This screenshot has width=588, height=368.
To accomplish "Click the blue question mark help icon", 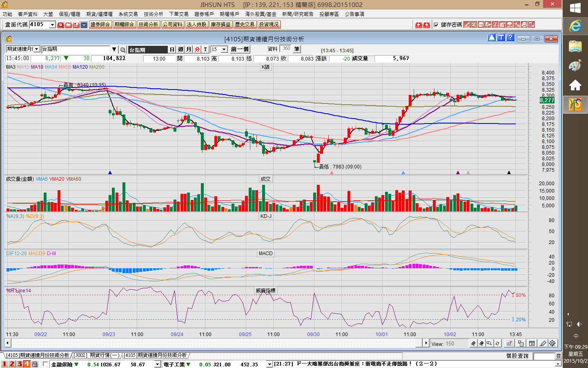I will tap(510, 38).
